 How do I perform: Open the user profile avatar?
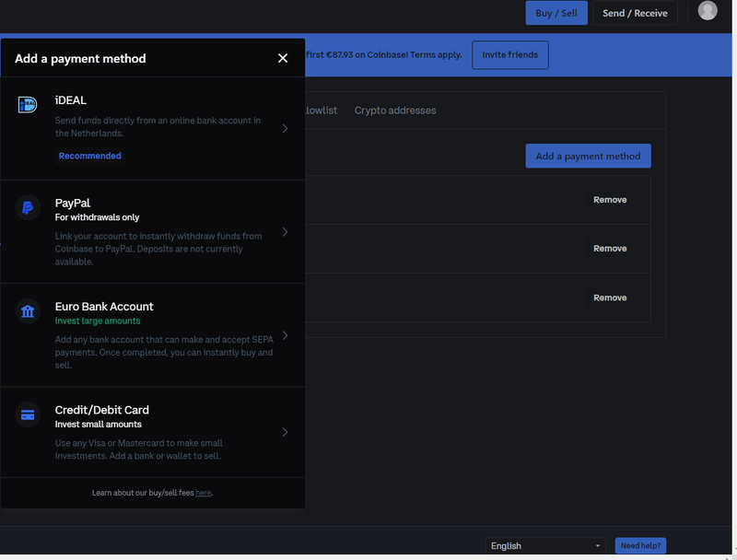pyautogui.click(x=708, y=10)
